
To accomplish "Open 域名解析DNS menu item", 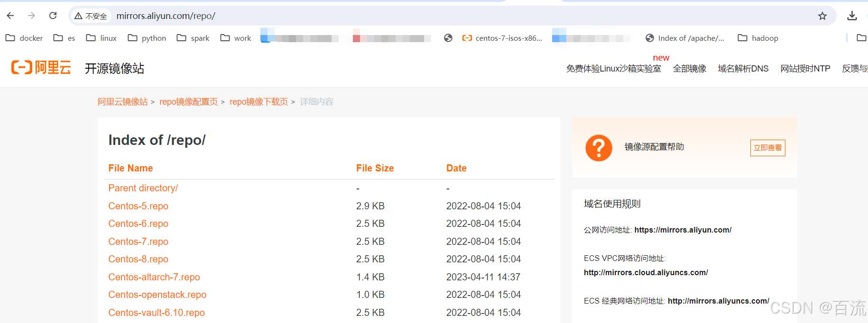I will point(743,69).
